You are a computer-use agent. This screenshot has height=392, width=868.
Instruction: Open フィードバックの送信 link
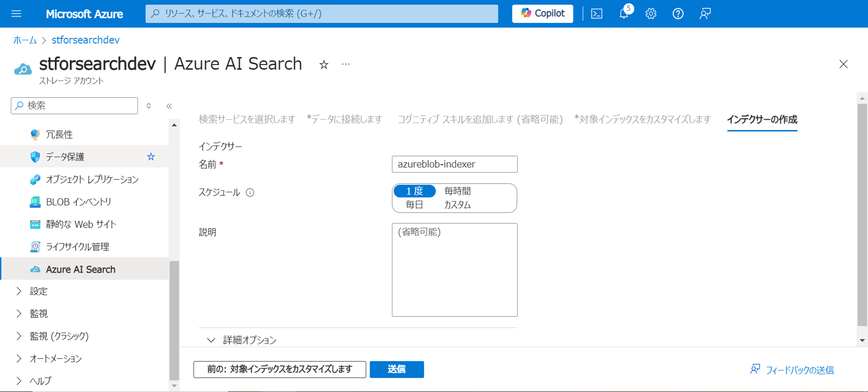click(792, 370)
